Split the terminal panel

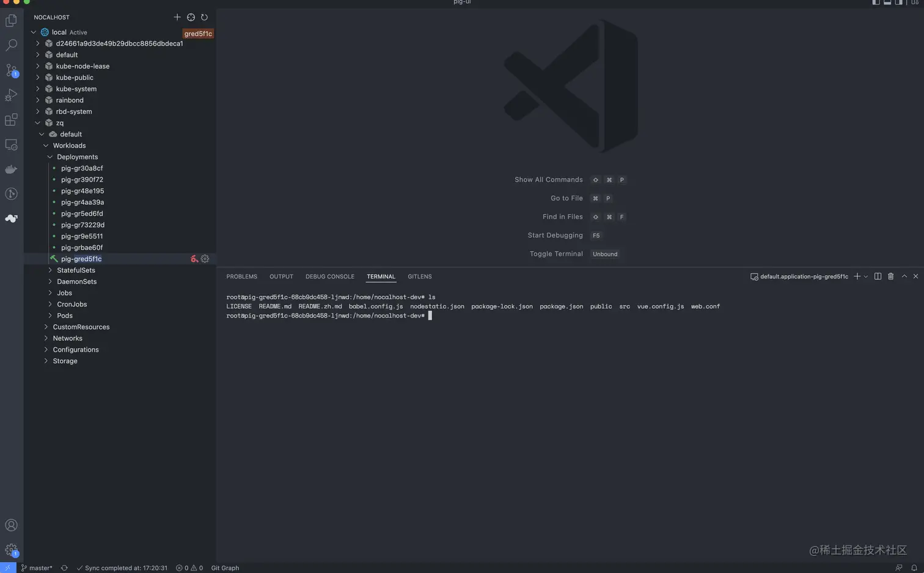tap(878, 276)
